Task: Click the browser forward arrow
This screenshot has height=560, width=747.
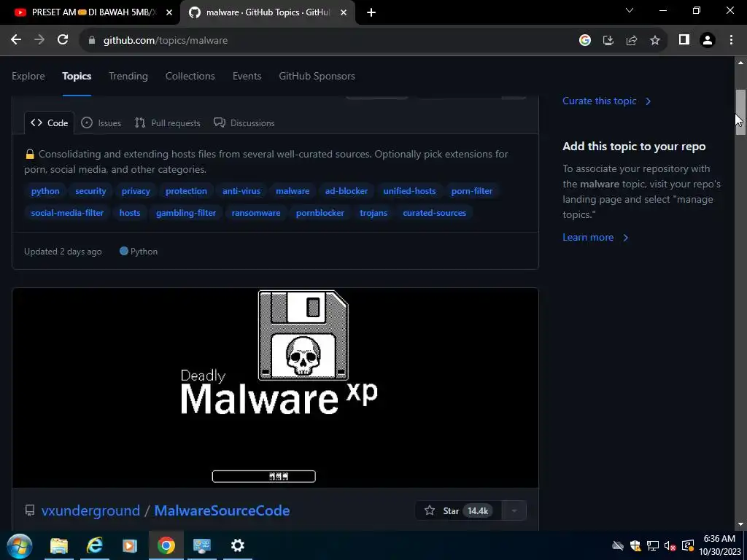Action: click(x=39, y=40)
